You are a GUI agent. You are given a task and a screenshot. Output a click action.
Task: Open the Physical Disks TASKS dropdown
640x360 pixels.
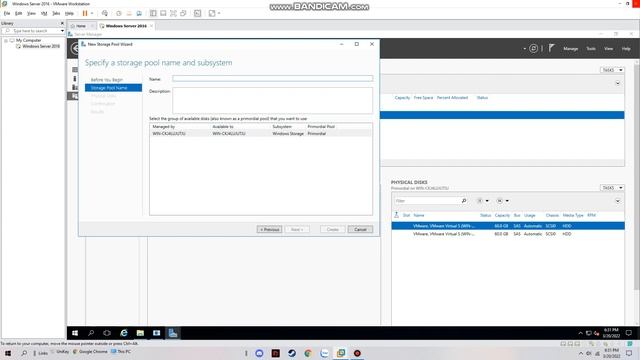(x=612, y=188)
